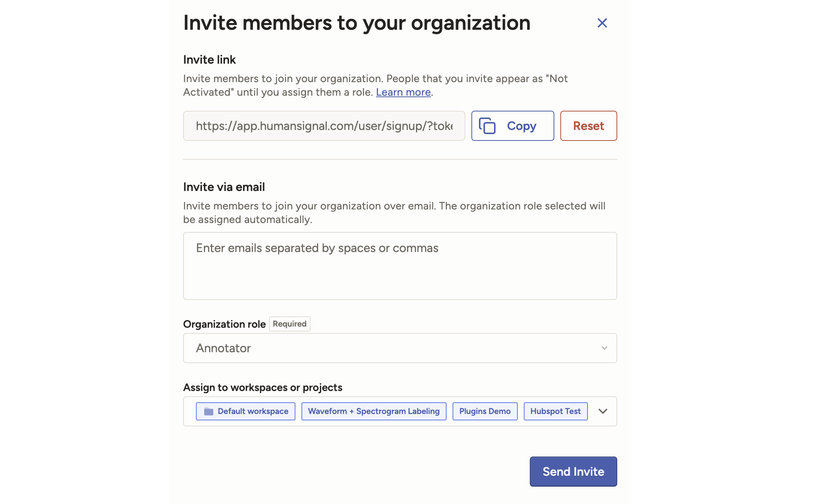Click the copy icon beside the invite link
The width and height of the screenshot is (826, 504).
(x=487, y=126)
